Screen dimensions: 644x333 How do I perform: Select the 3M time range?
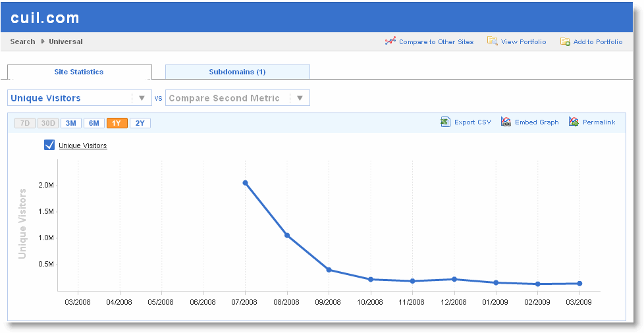[71, 123]
